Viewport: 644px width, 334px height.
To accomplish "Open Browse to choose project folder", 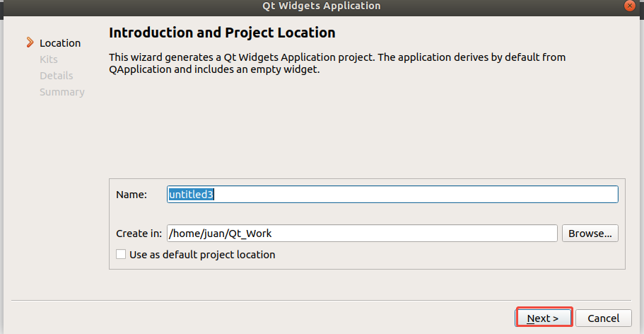I will click(590, 234).
